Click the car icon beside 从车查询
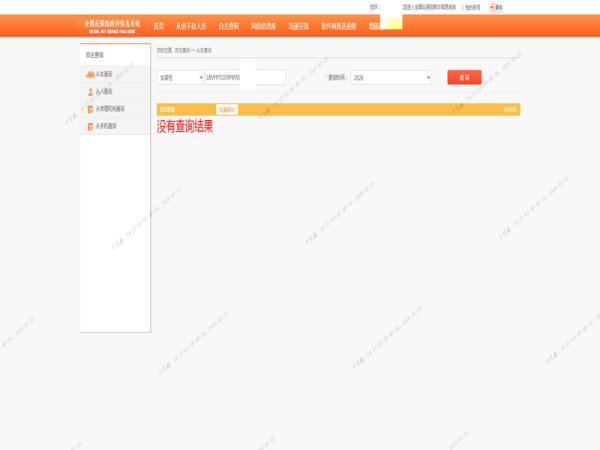The height and width of the screenshot is (450, 600). coord(90,74)
